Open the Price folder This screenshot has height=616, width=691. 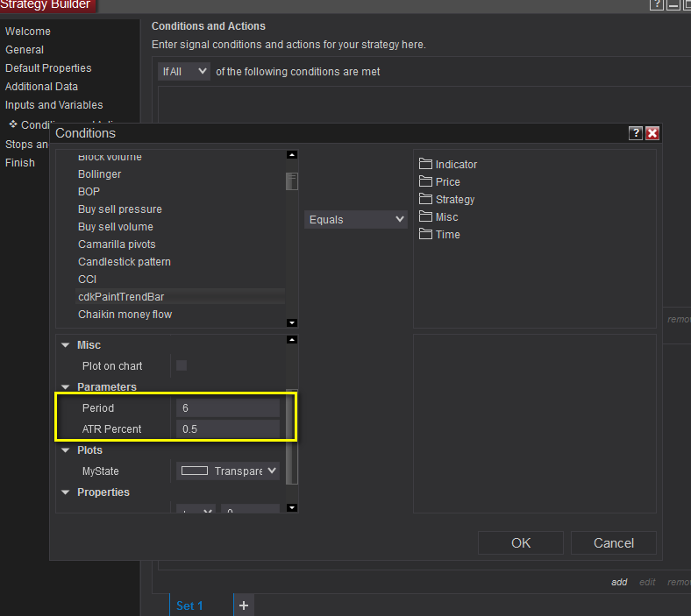click(439, 182)
